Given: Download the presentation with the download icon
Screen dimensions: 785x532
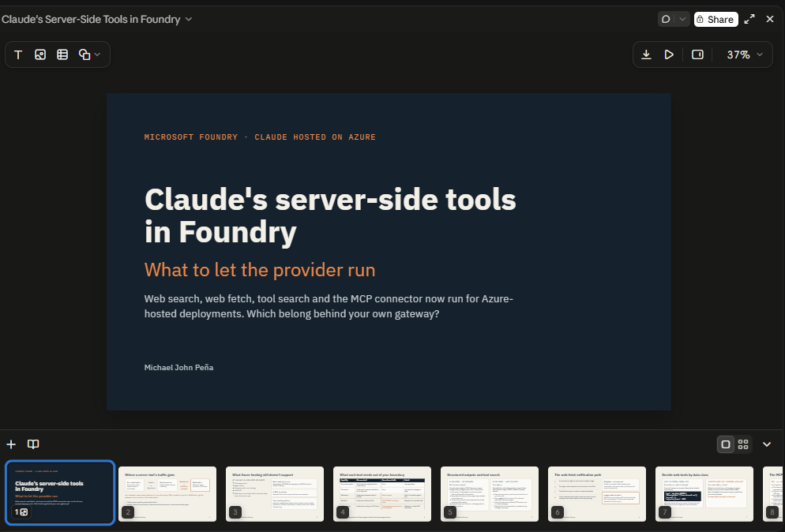Looking at the screenshot, I should pyautogui.click(x=646, y=54).
